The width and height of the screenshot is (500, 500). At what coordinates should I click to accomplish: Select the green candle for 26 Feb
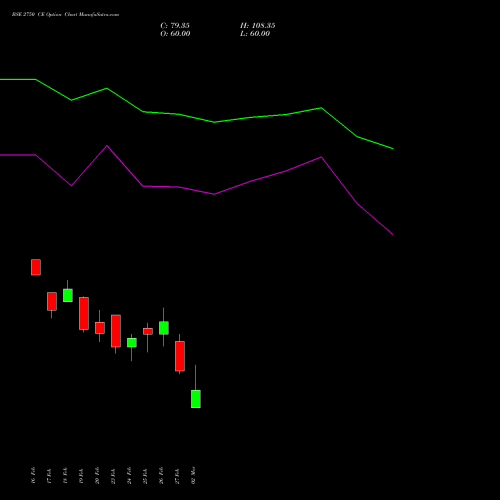(x=164, y=328)
